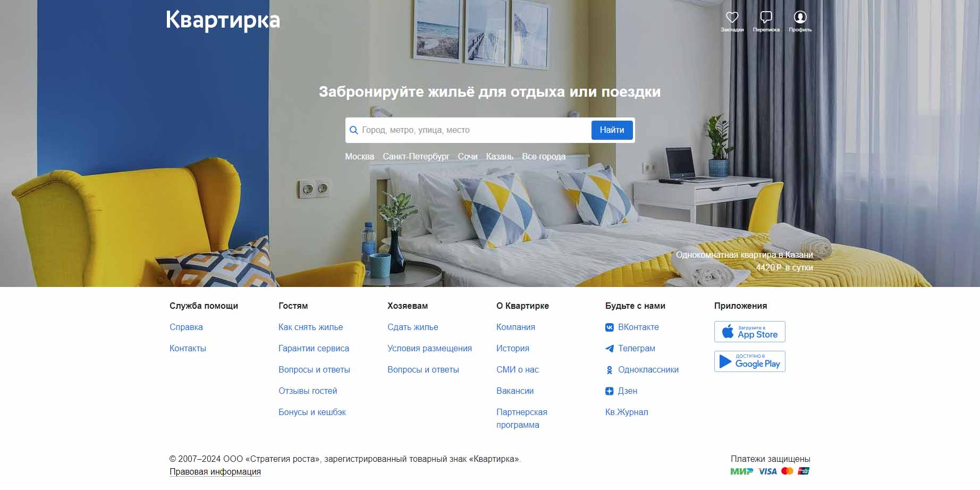Click the Телеграм paper plane icon

[610, 349]
